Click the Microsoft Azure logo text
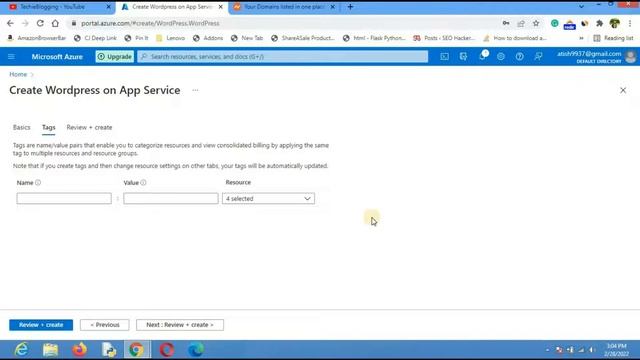 tap(57, 56)
